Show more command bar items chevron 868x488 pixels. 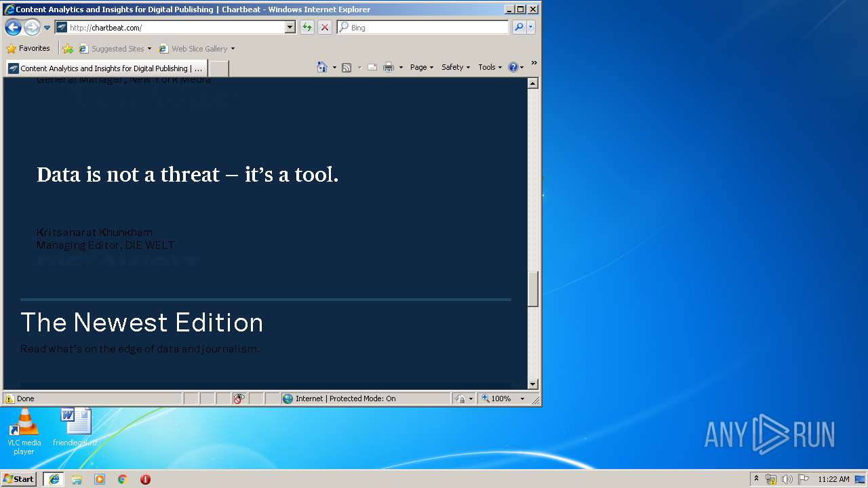534,63
